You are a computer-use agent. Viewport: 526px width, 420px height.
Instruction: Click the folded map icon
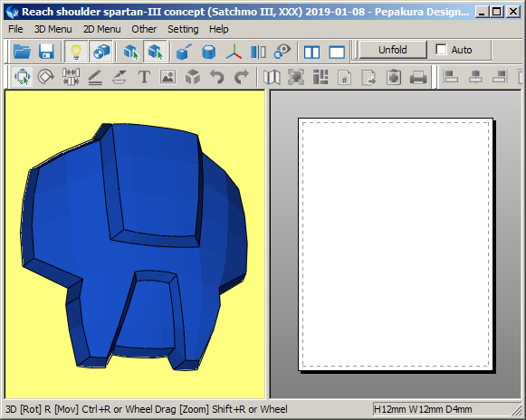coord(272,77)
